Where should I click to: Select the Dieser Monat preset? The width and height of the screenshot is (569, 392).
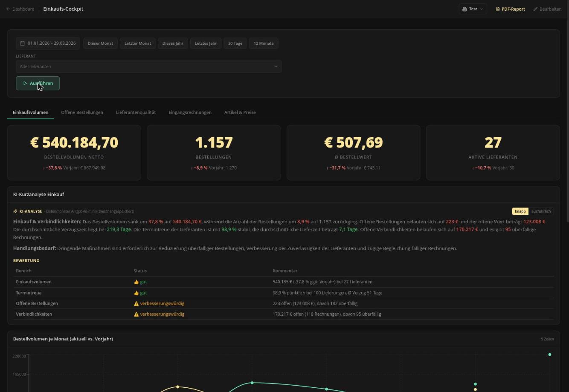[100, 43]
